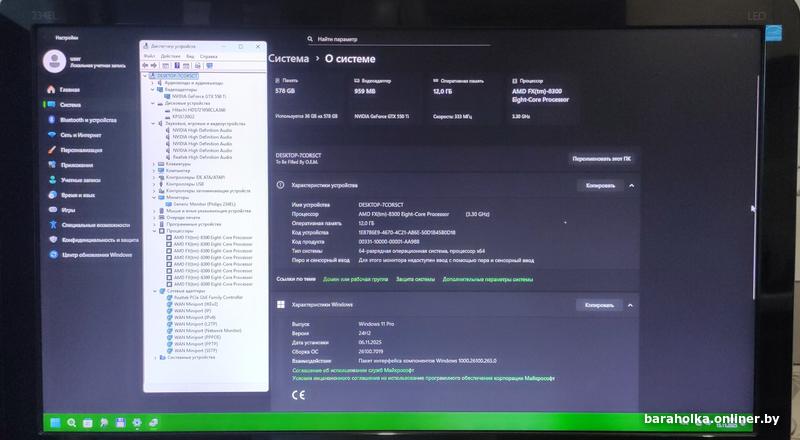Screen dimensions: 800x440
Task: Collapse the Характеристики устройства section
Action: click(632, 186)
